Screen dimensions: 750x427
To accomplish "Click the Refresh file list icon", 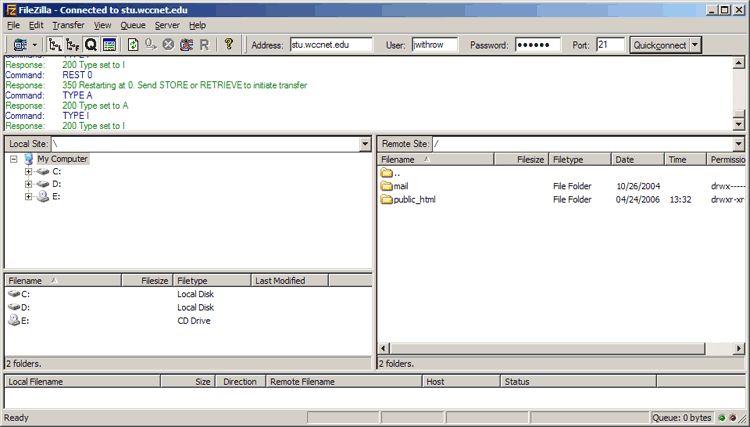I will [133, 45].
